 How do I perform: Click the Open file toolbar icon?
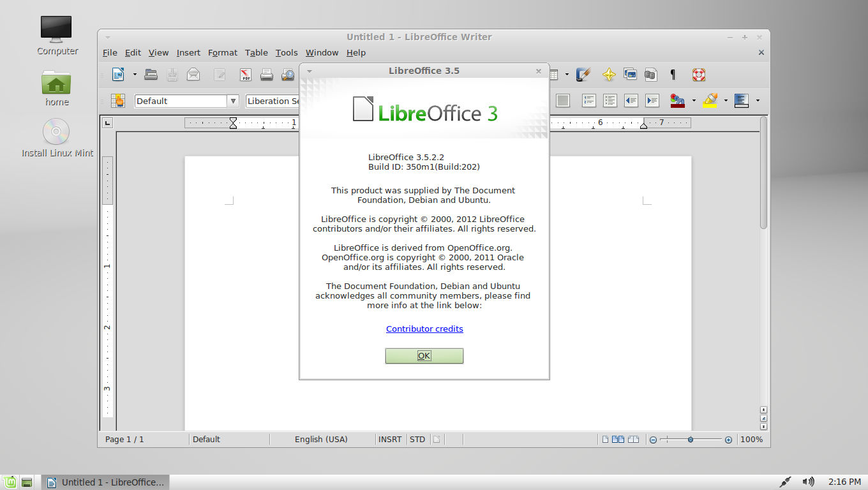[151, 75]
